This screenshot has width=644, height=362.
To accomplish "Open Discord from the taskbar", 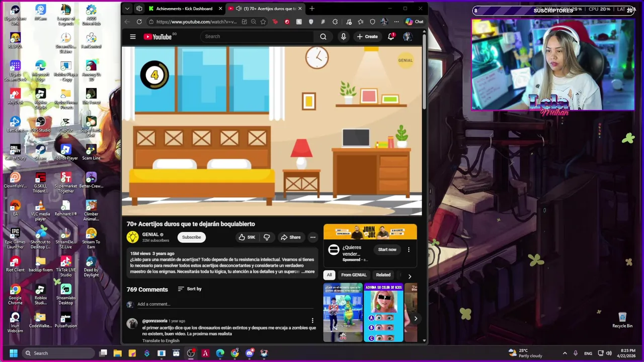I will 250,353.
